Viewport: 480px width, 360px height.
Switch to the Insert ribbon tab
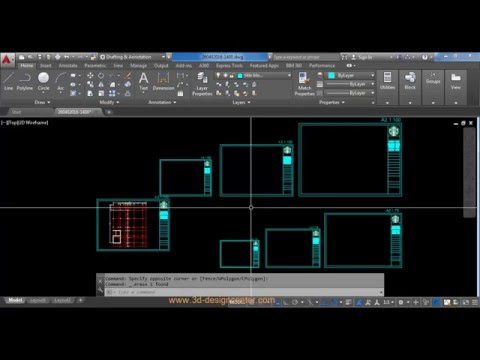click(46, 66)
